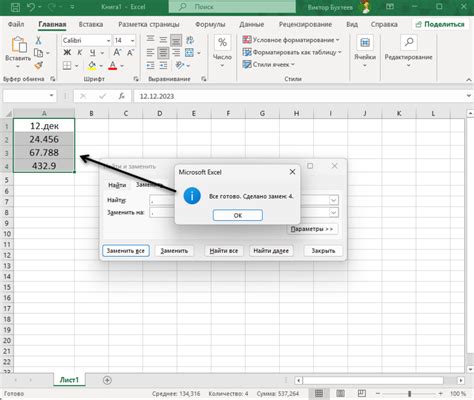Switch to the Вставка ribbon tab
The width and height of the screenshot is (474, 400).
pos(91,24)
